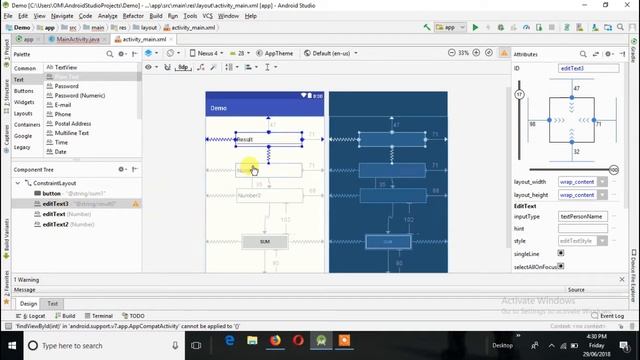Toggle the selectAllOnFocus checkbox

[561, 266]
